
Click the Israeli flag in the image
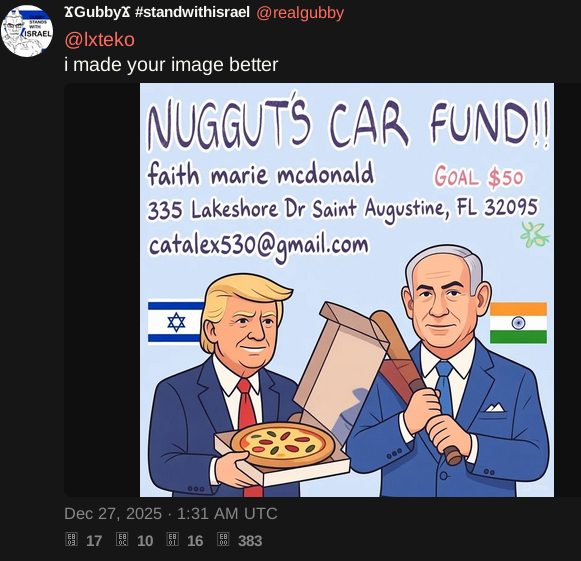tap(176, 322)
